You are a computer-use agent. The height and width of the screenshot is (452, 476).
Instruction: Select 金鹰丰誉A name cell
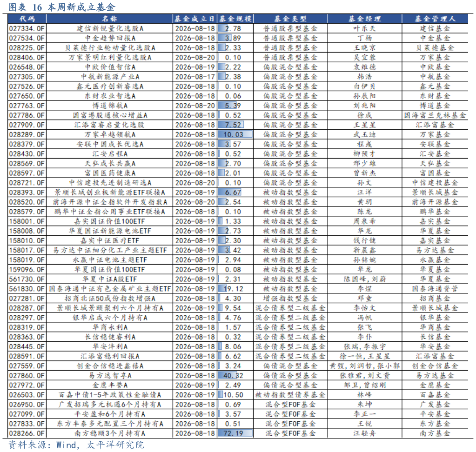(110, 385)
